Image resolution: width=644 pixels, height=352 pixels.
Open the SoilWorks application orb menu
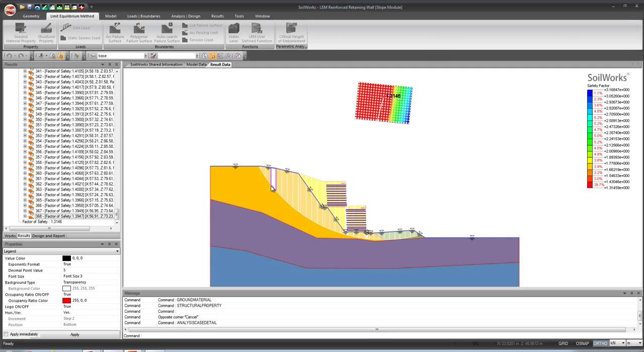point(9,10)
